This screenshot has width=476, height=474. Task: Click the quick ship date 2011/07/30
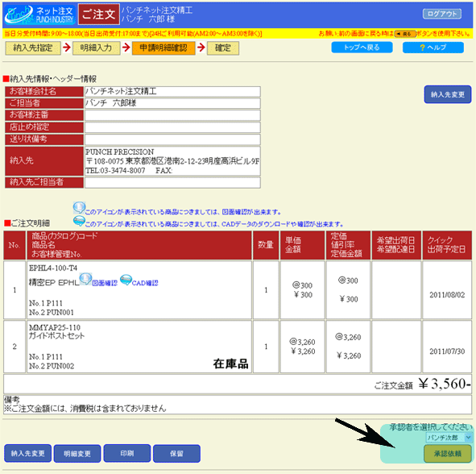pos(447,351)
